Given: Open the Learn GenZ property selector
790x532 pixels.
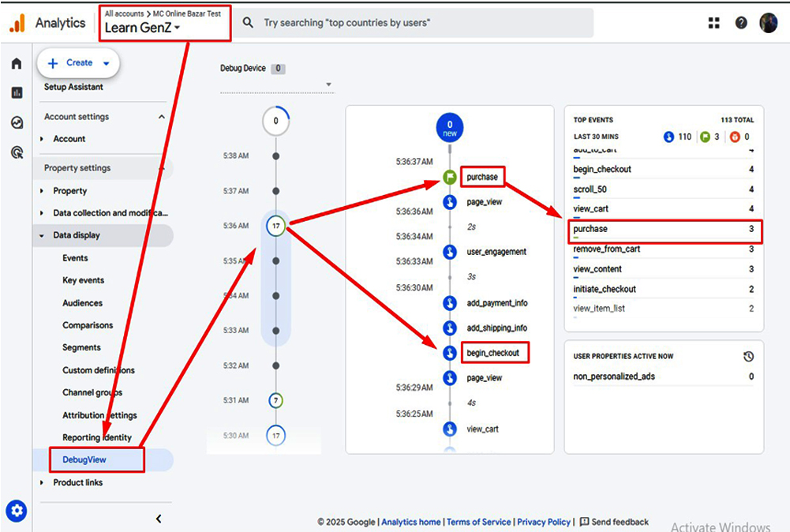Looking at the screenshot, I should pyautogui.click(x=142, y=28).
